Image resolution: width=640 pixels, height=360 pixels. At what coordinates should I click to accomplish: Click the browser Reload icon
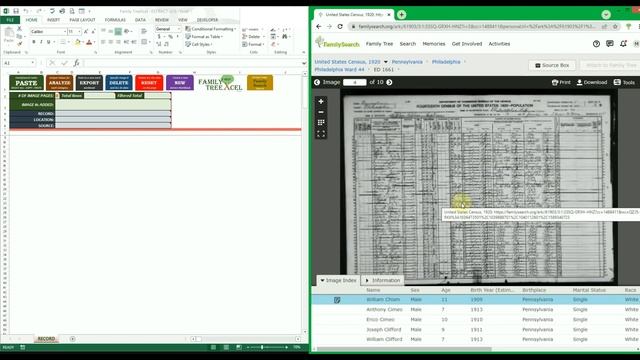coord(340,27)
